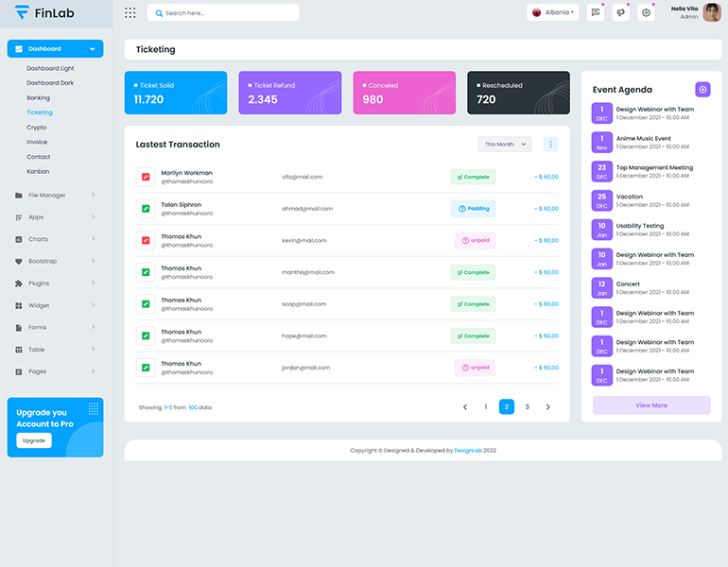Toggle checkbox for Talan Siphron row
This screenshot has height=567, width=728.
[146, 208]
